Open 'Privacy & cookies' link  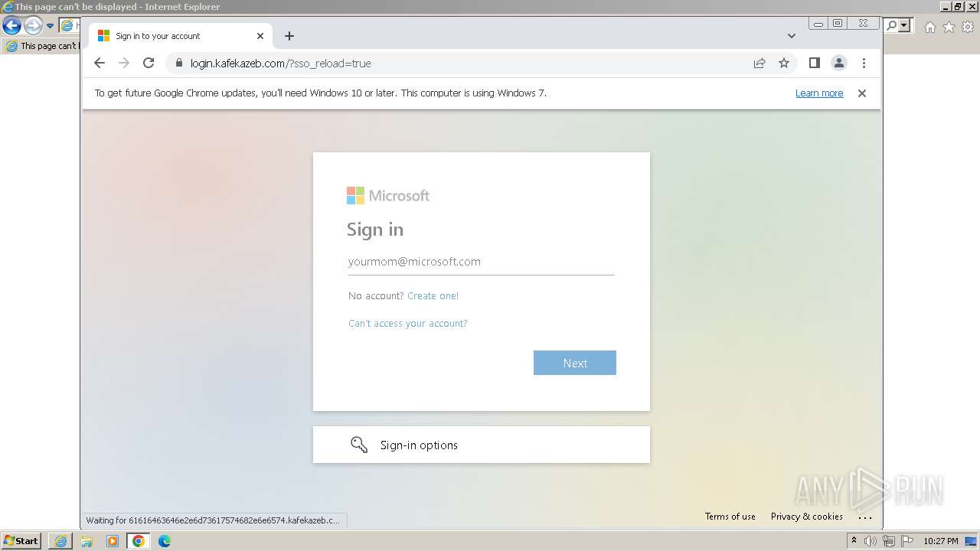coord(807,517)
